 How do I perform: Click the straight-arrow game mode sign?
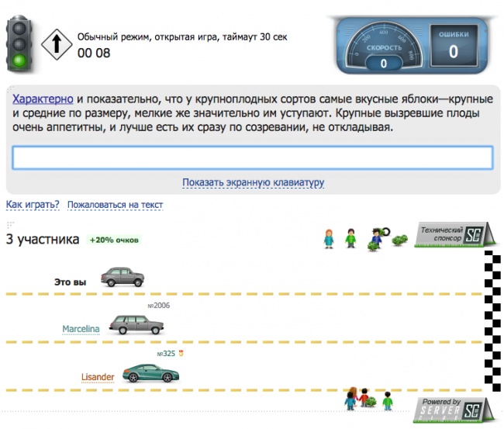pyautogui.click(x=57, y=43)
